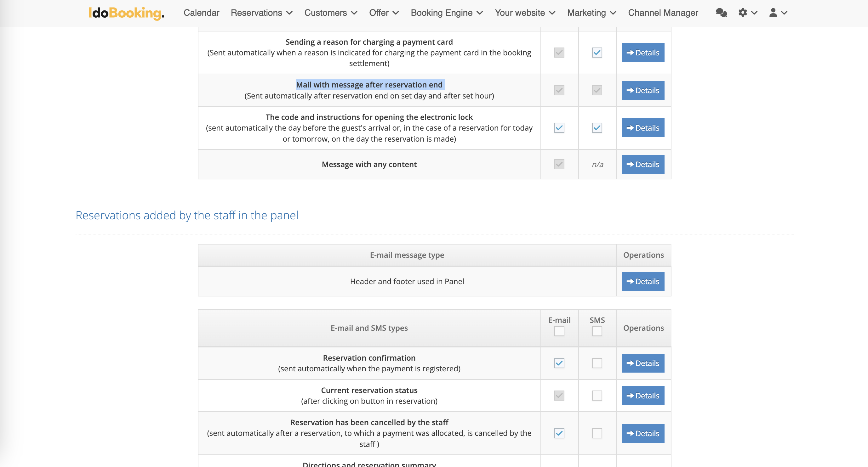
Task: Uncheck E-mail for electronic lock code message
Action: point(559,128)
